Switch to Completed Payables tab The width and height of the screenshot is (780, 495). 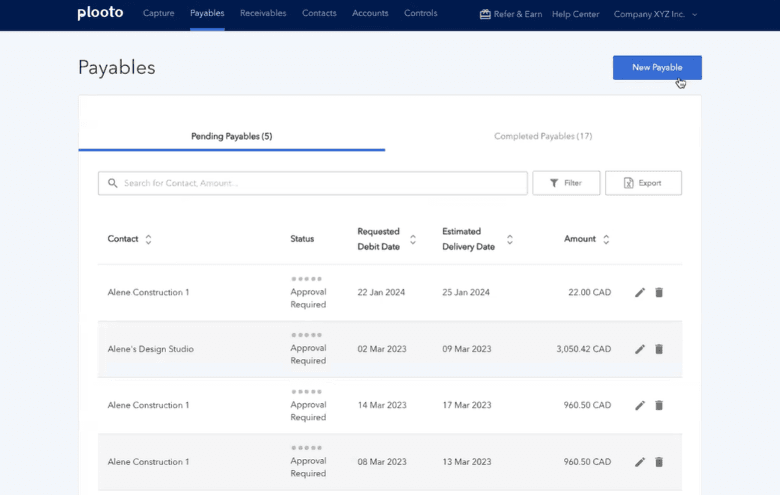tap(543, 136)
